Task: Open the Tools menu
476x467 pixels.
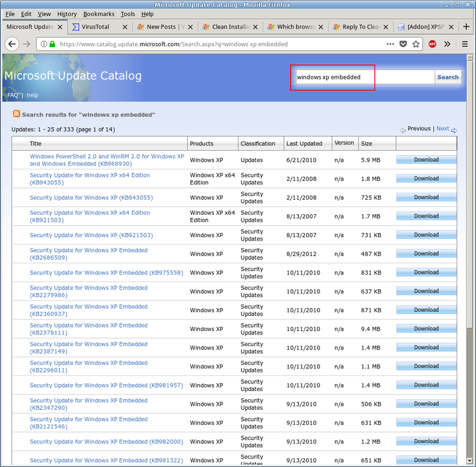Action: [128, 14]
